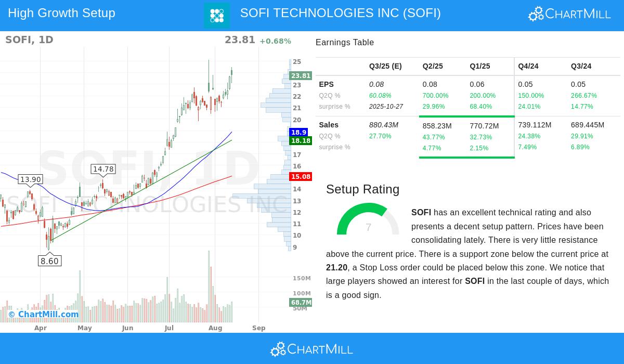Click the 700.00% EPS growth value

point(435,96)
